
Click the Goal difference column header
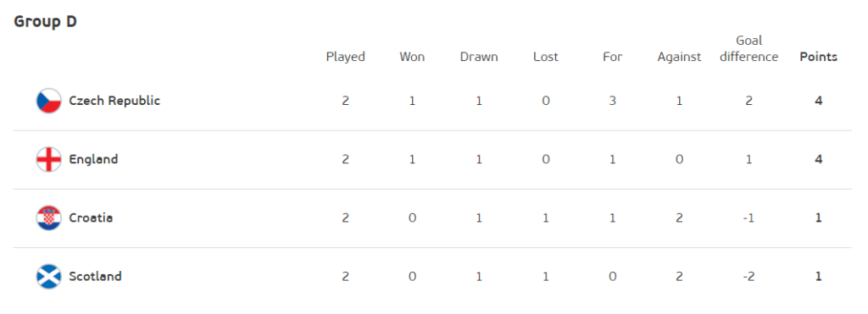tap(749, 48)
